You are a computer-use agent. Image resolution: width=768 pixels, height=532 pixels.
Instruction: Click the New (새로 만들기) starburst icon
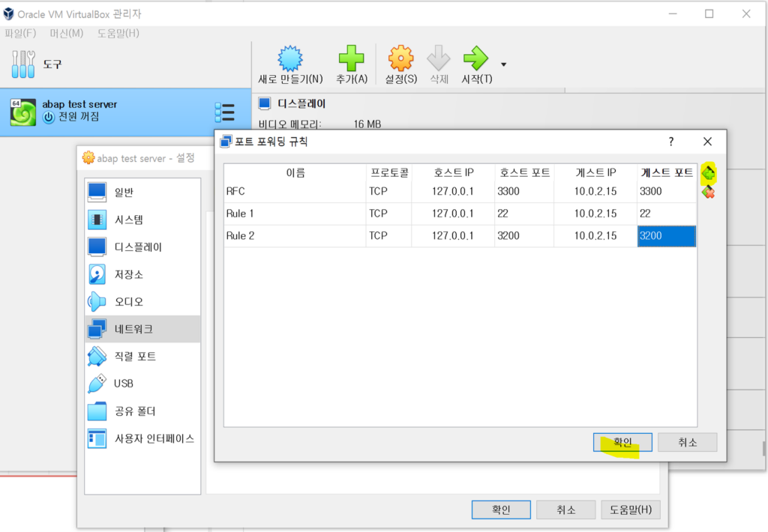pos(290,58)
